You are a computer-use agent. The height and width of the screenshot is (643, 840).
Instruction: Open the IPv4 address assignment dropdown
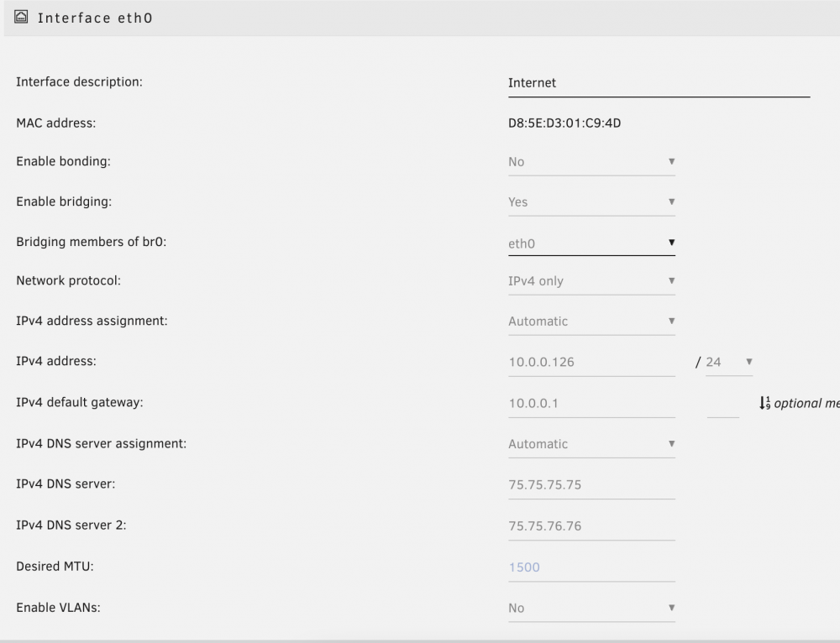591,321
